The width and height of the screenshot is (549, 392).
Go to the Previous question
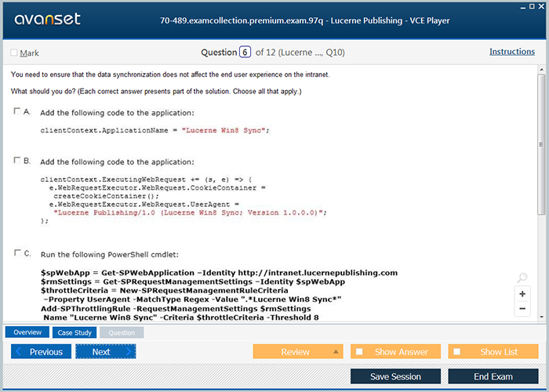point(41,352)
